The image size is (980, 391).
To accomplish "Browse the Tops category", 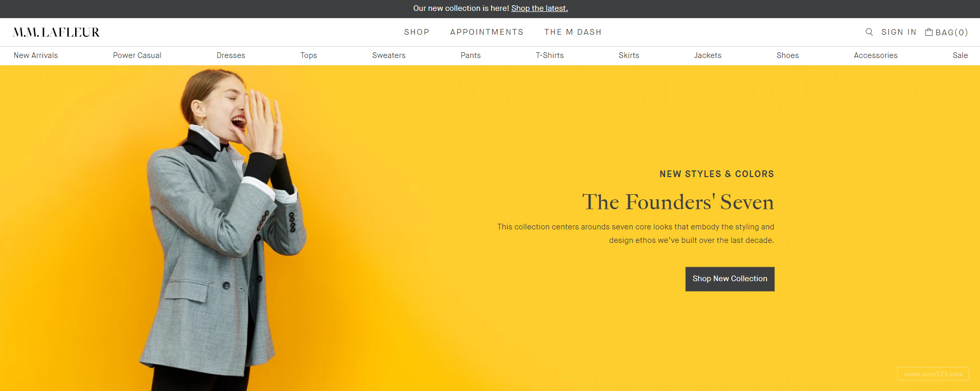I will click(x=309, y=55).
